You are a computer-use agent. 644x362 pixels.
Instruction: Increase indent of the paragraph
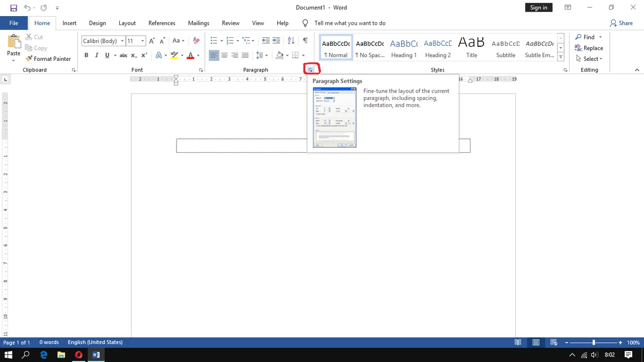click(x=276, y=41)
